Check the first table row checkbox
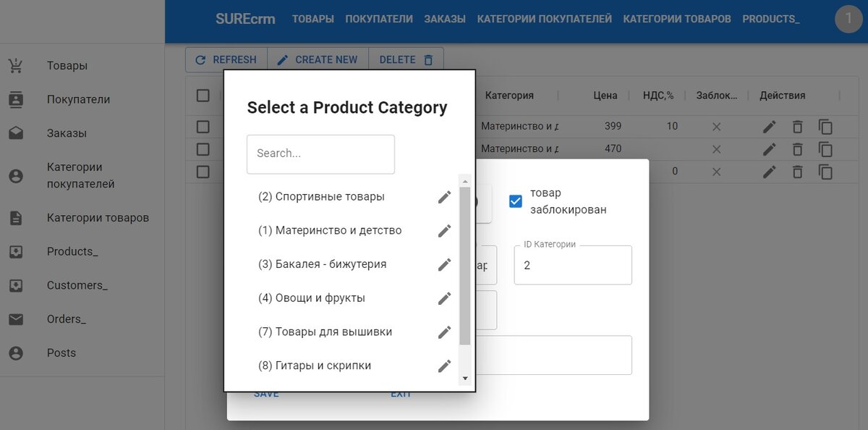The width and height of the screenshot is (868, 430). [x=203, y=127]
